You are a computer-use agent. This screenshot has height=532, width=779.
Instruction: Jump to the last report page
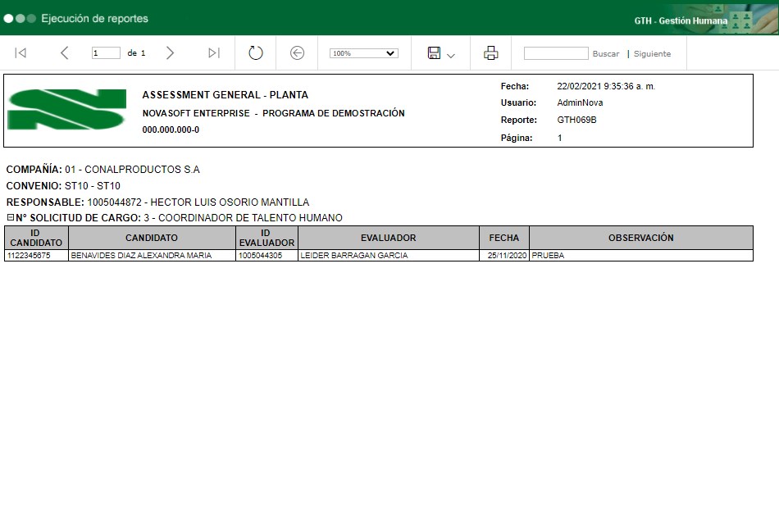(214, 53)
